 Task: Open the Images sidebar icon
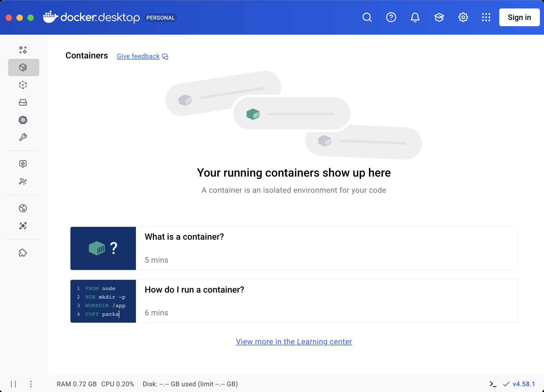pyautogui.click(x=23, y=85)
